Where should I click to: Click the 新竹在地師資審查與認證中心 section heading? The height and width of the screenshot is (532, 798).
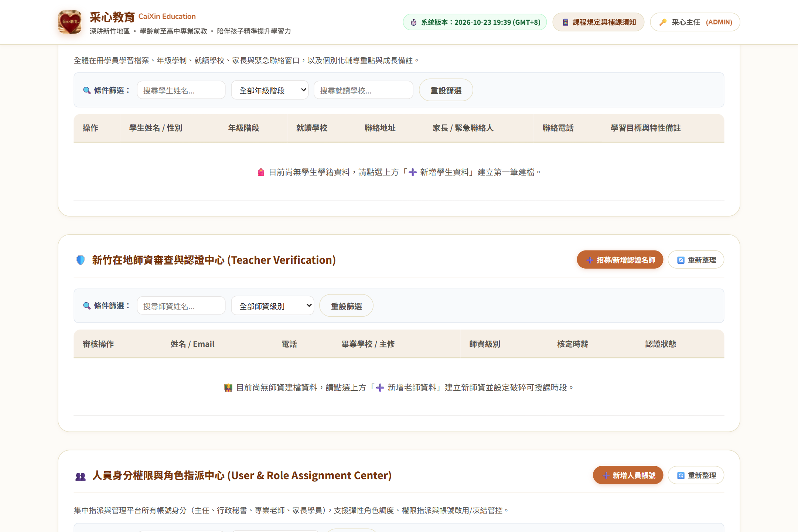pos(214,260)
